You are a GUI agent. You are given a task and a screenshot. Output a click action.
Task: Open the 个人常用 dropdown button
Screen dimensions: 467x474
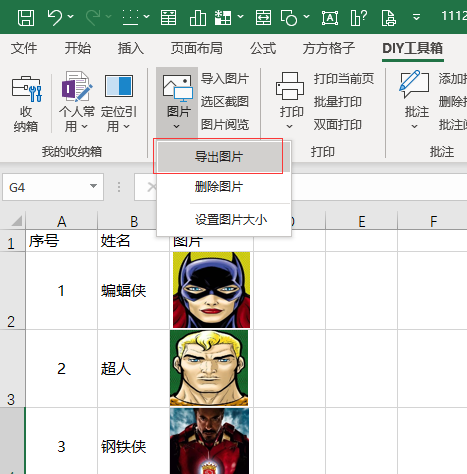(77, 103)
